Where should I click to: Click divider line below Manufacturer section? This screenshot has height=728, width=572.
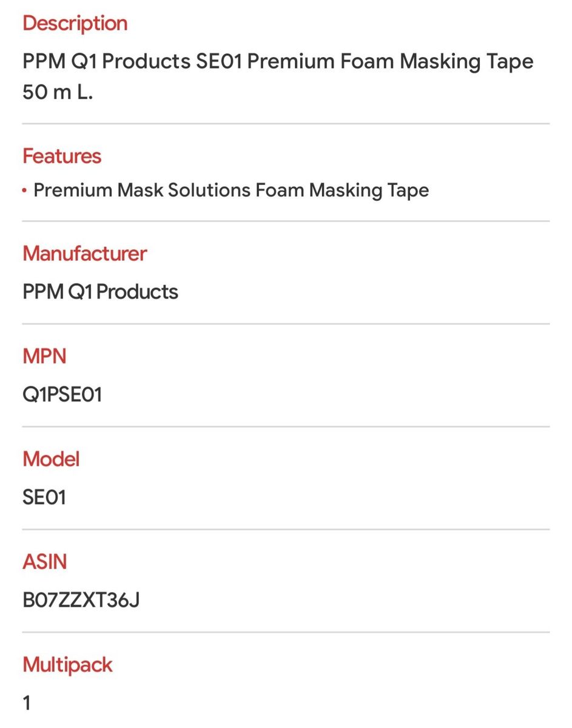(x=286, y=324)
